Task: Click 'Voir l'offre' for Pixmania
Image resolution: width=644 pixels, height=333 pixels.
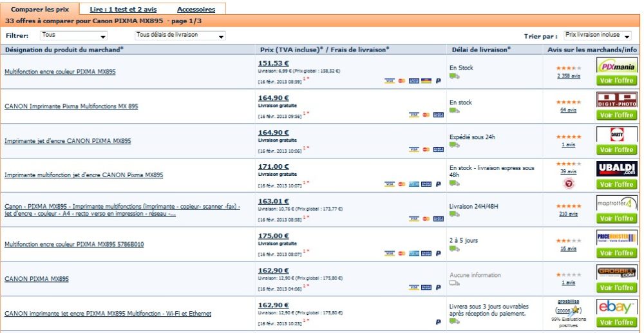Action: click(x=616, y=80)
